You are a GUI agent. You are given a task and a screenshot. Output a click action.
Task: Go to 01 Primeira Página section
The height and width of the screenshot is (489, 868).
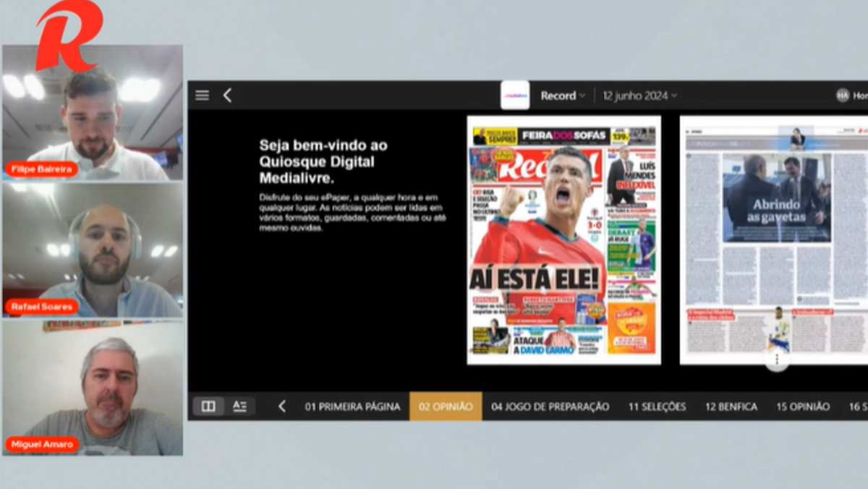point(352,407)
